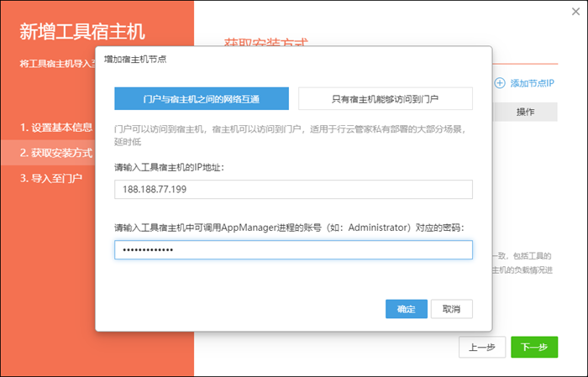Click the network mode description text below the tabs
This screenshot has height=377, width=588.
[290, 136]
